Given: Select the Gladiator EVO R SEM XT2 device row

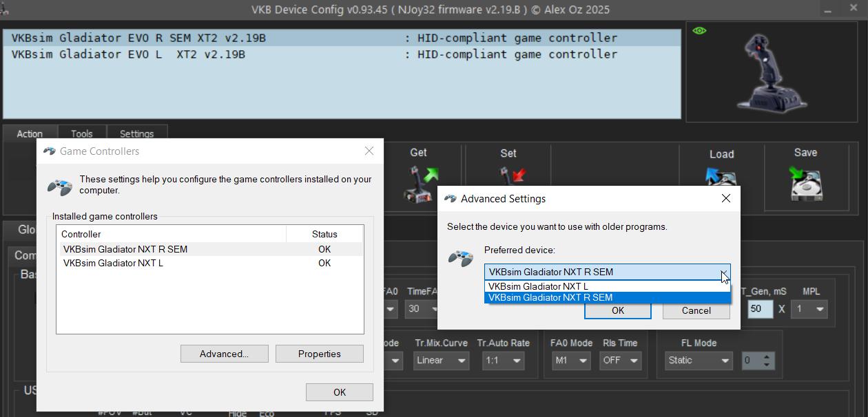Looking at the screenshot, I should (342, 38).
